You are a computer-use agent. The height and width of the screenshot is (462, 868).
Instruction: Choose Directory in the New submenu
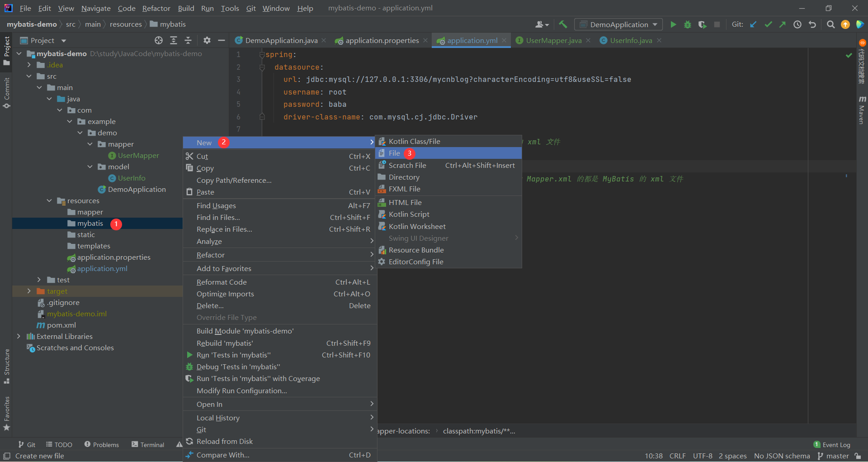tap(448, 177)
